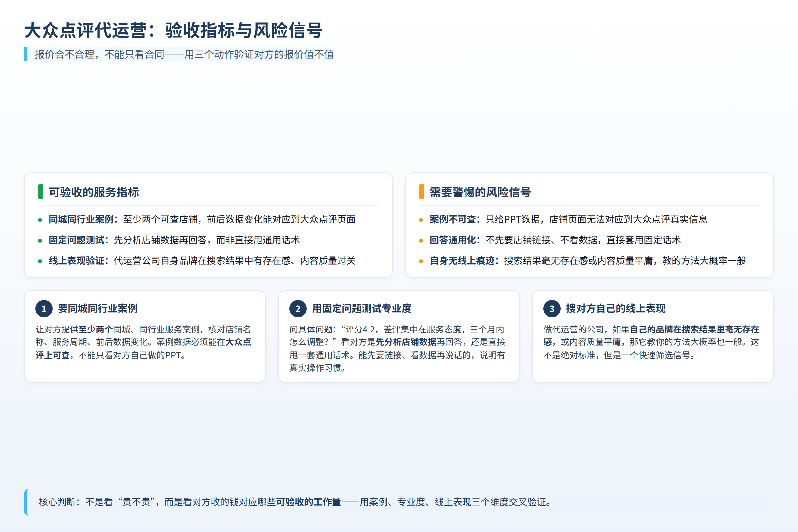Screen dimensions: 798x532
Task: Click the bold phrase 先分析店铺数据
Action: pyautogui.click(x=406, y=342)
